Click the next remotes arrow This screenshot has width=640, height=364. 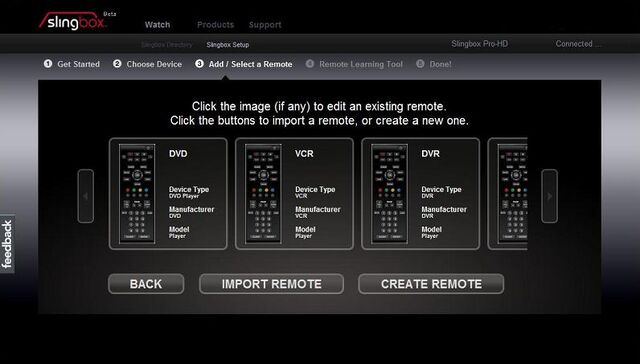click(549, 196)
